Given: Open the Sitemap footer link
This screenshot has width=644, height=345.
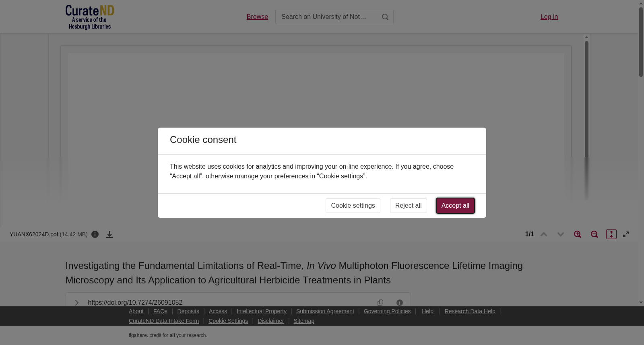Looking at the screenshot, I should click(x=304, y=321).
